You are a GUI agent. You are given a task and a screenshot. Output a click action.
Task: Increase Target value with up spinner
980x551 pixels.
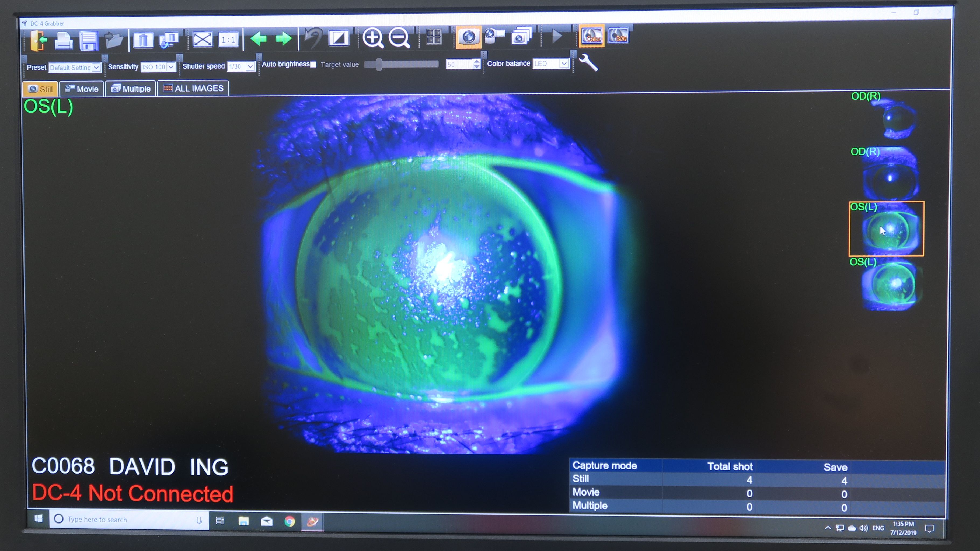point(476,62)
